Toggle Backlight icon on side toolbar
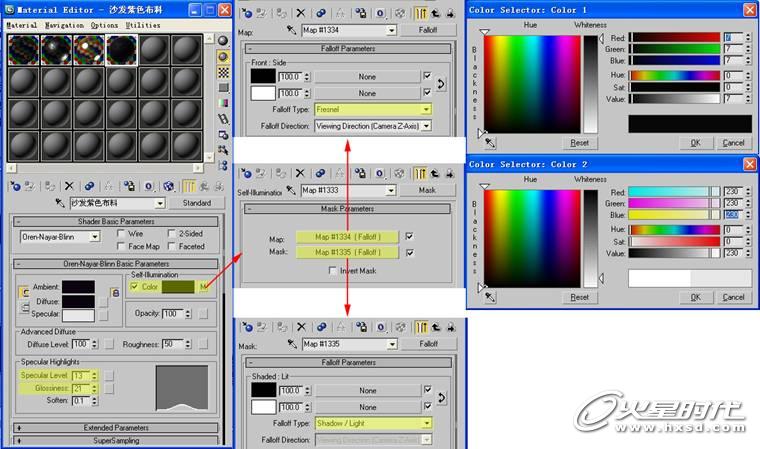This screenshot has height=449, width=760. pos(223,57)
